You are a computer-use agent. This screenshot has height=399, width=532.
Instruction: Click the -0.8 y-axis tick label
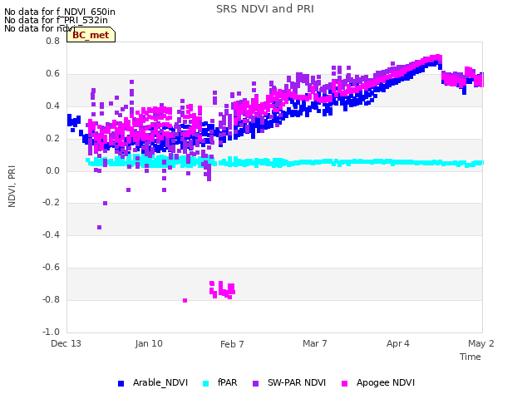coord(52,299)
